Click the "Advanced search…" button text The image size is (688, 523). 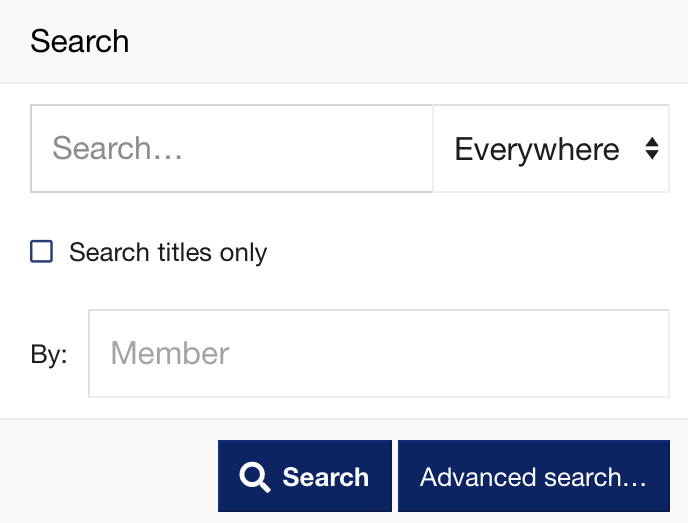point(533,477)
